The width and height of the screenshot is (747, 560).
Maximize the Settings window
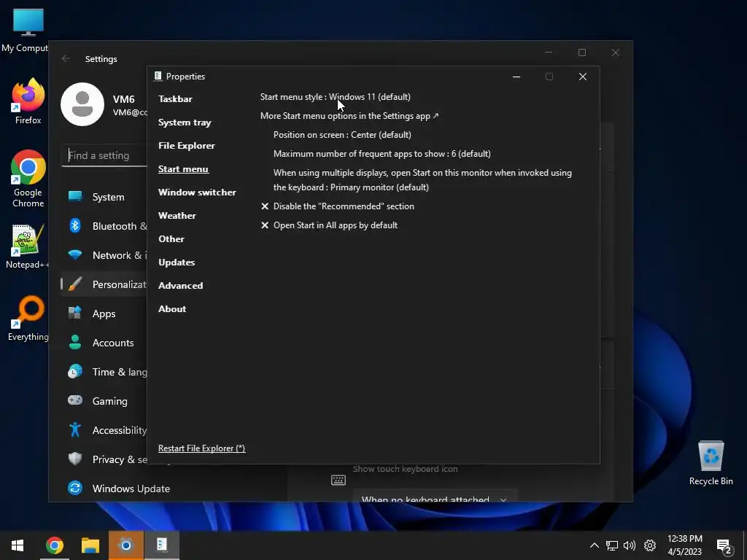[x=581, y=52]
